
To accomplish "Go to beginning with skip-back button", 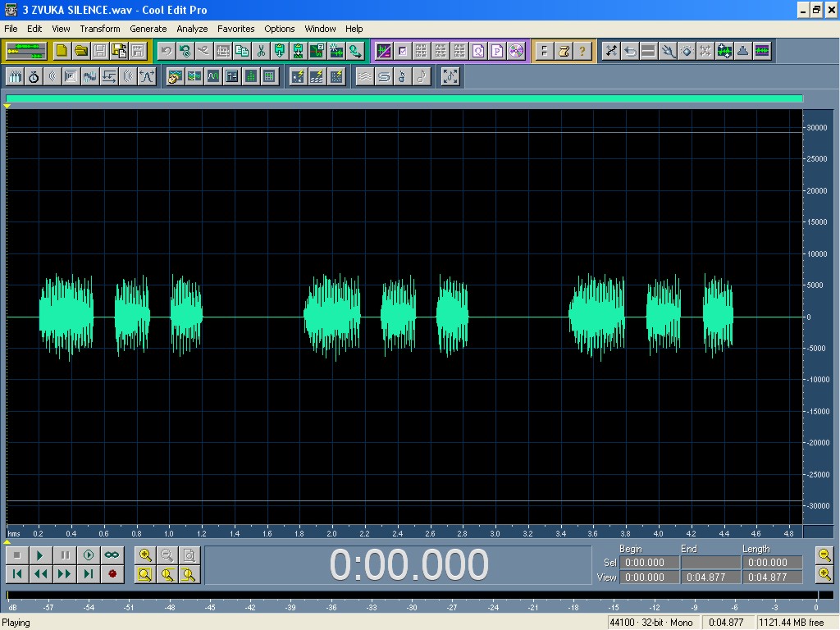I will click(16, 574).
